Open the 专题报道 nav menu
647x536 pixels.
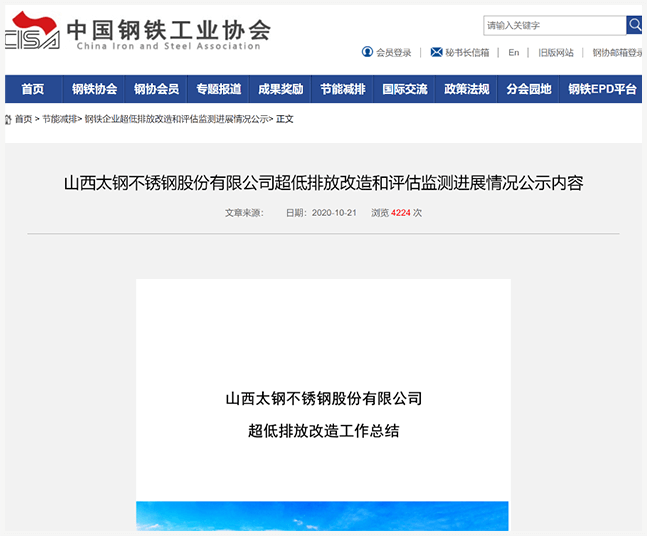219,89
